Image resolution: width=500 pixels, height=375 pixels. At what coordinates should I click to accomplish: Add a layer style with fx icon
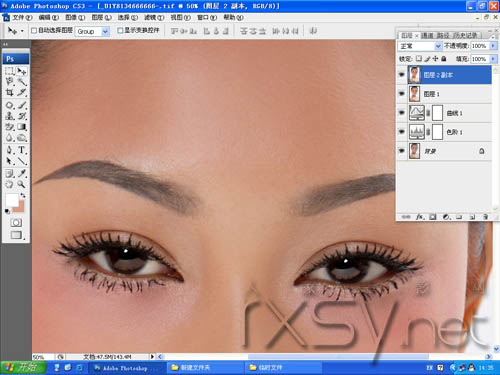point(420,217)
